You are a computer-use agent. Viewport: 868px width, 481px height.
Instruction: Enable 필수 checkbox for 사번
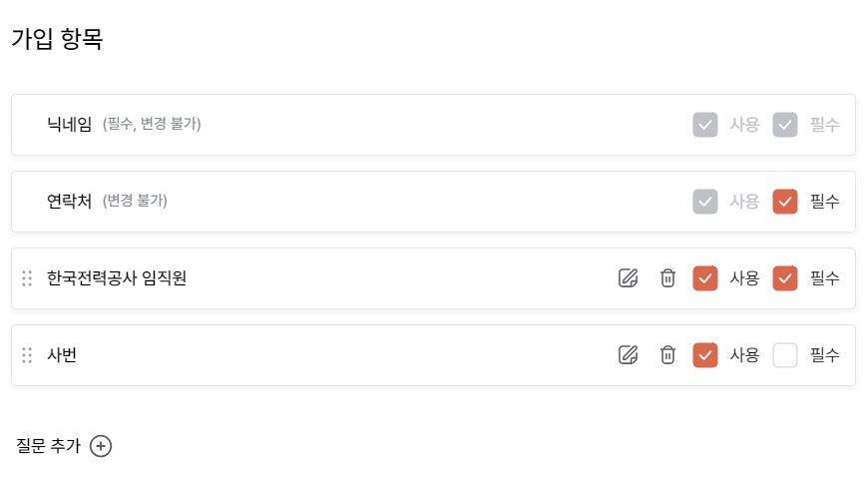[x=785, y=355]
